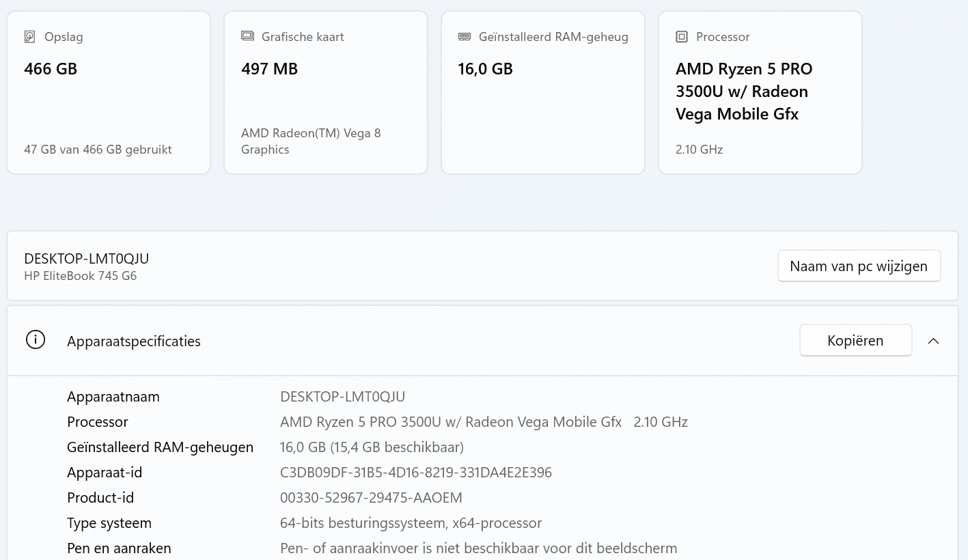Click the info icon beside Apparaatspecificaties
968x560 pixels.
(x=36, y=340)
